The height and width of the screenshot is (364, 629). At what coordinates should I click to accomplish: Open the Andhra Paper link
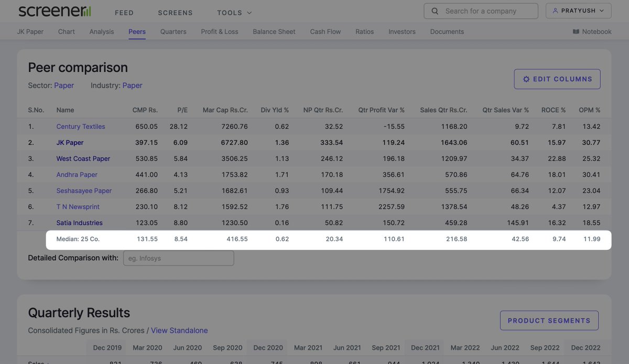(x=77, y=174)
